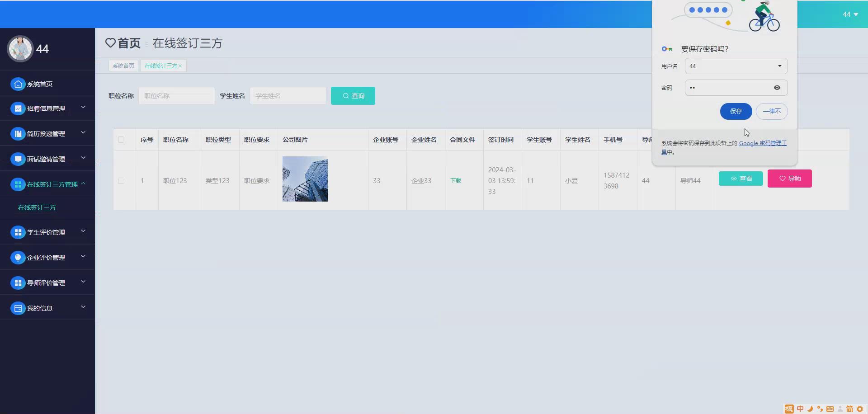Screen dimensions: 868x414
Task: Open the 用户名 dropdown in save password dialog
Action: 779,66
